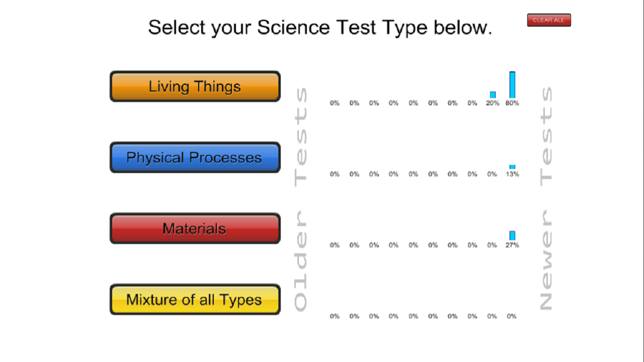Viewport: 644px width, 362px height.
Task: Click the 27% score bar for Materials
Action: click(x=512, y=236)
